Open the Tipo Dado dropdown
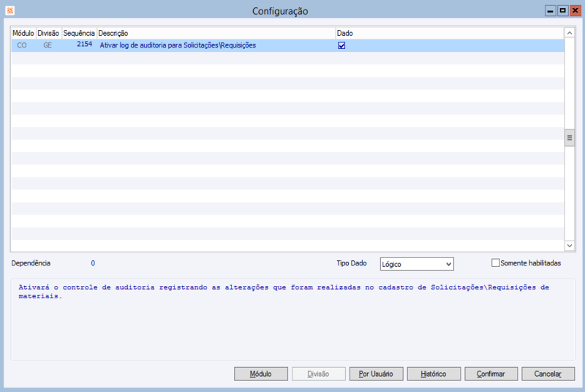Viewport: 585px width, 392px height. 417,264
